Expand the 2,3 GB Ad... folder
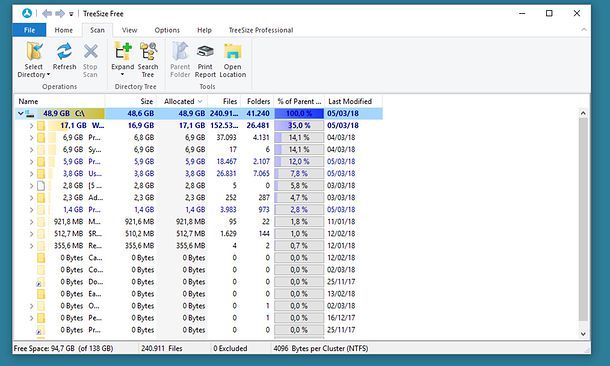Viewport: 610px width, 366px height. 32,198
